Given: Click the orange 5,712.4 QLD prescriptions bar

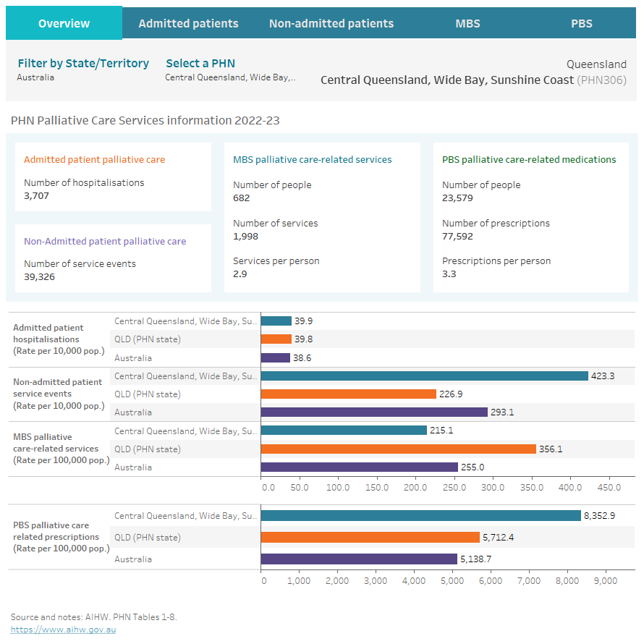Looking at the screenshot, I should (x=370, y=537).
